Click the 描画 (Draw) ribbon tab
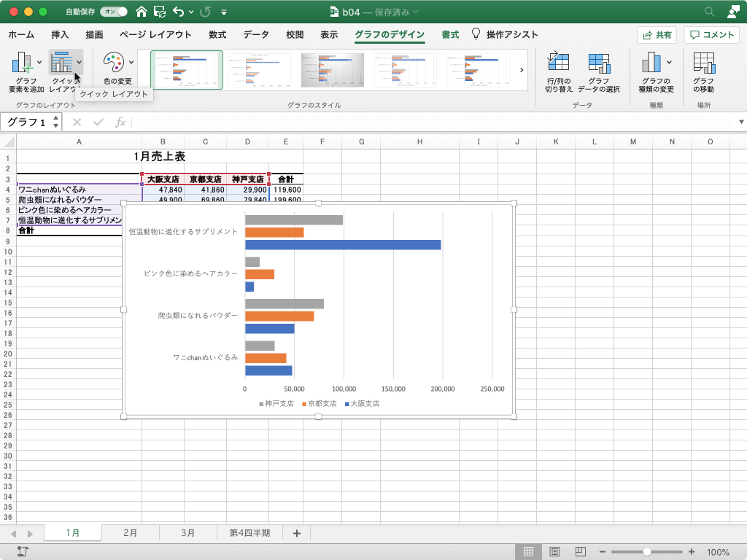Screen dimensions: 747x560 point(94,34)
